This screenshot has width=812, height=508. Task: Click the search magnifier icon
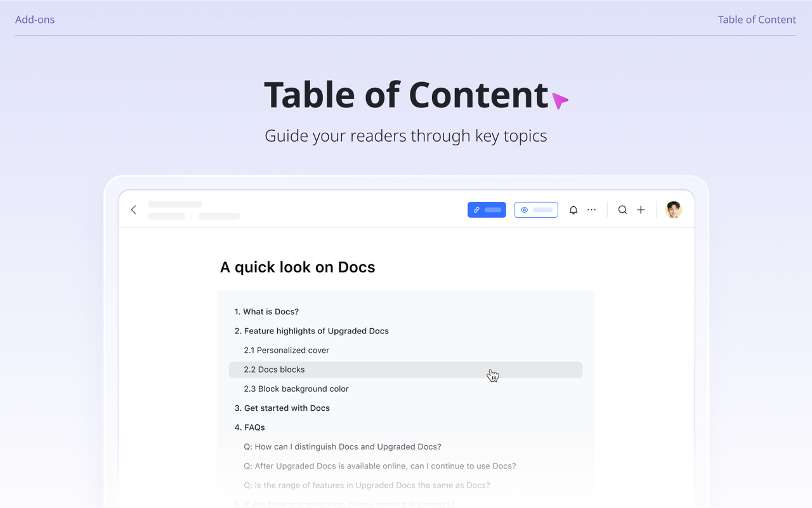(622, 210)
